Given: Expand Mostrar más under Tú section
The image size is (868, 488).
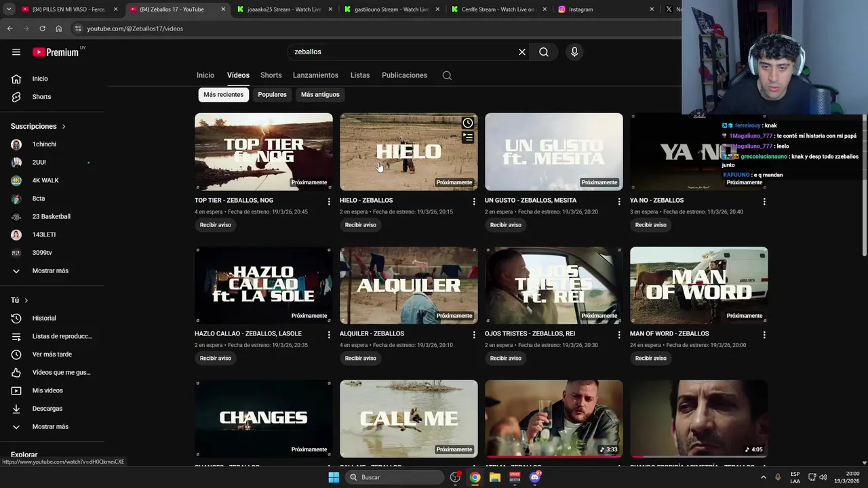Looking at the screenshot, I should click(x=52, y=427).
